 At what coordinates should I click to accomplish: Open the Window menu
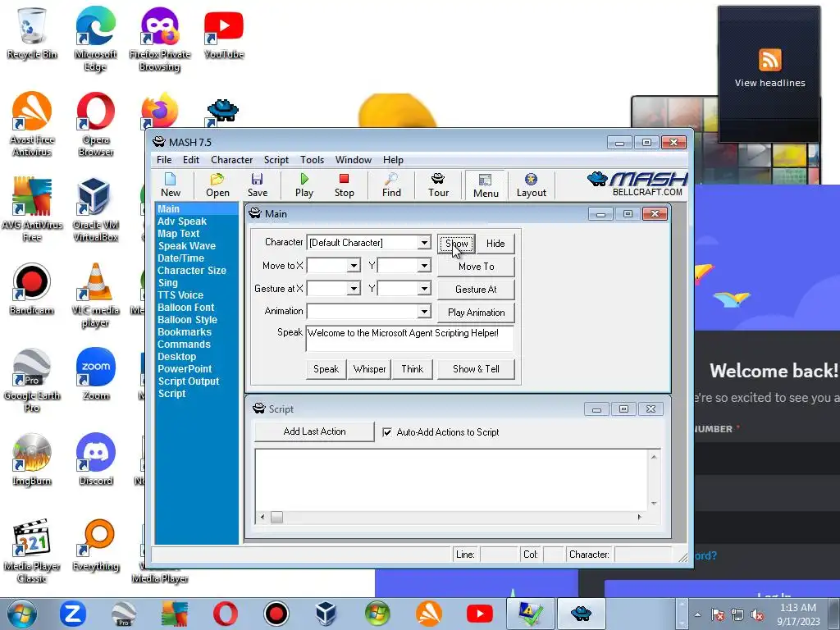pos(353,160)
